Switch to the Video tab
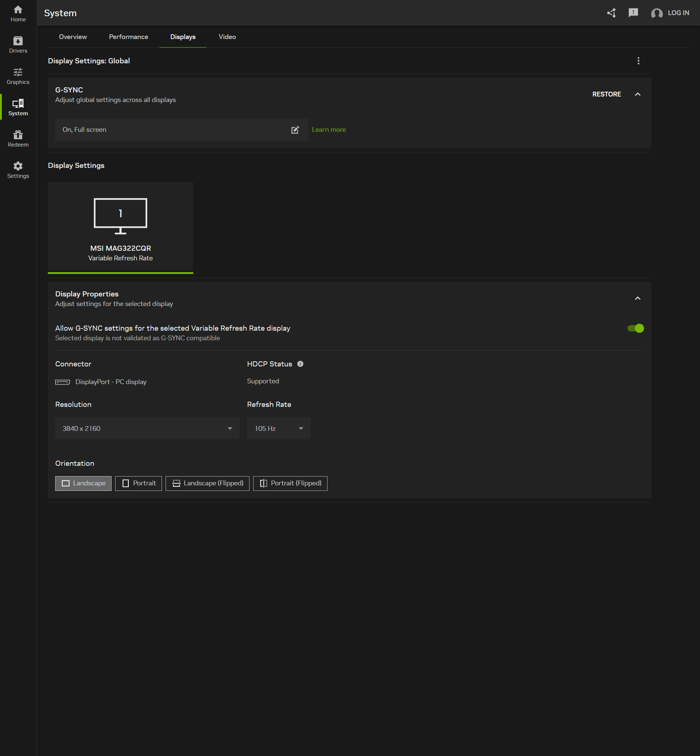This screenshot has width=700, height=756. click(x=227, y=37)
